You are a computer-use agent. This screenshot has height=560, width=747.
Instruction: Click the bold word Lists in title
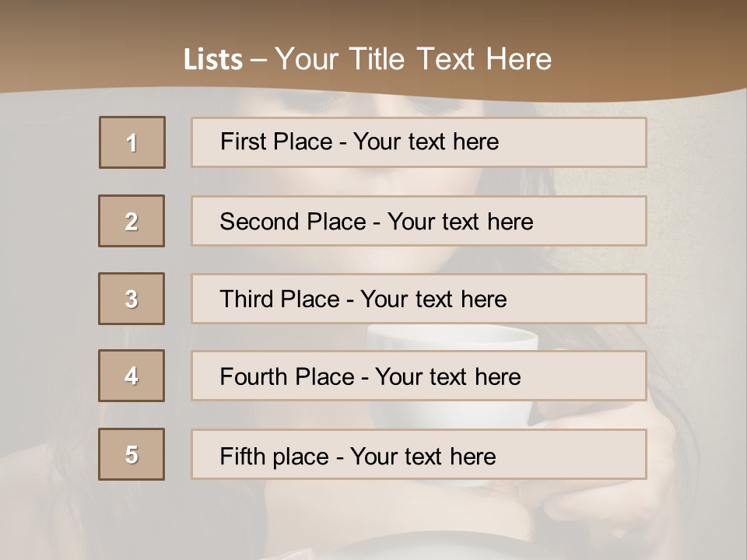point(213,60)
